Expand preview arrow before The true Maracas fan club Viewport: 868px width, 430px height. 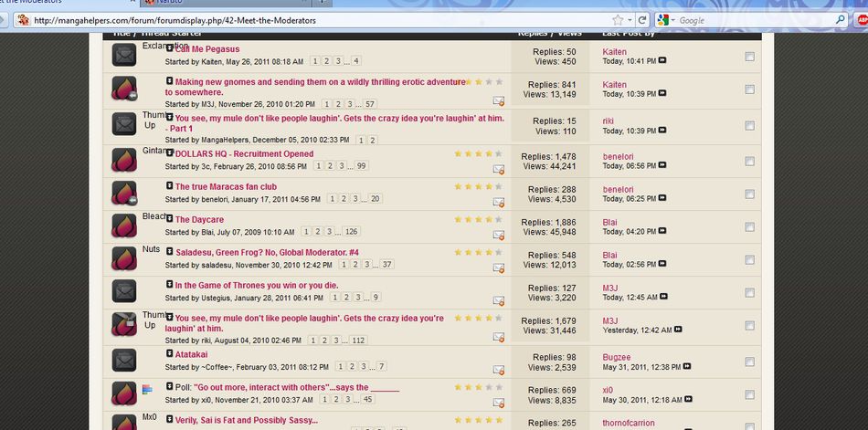coord(169,185)
